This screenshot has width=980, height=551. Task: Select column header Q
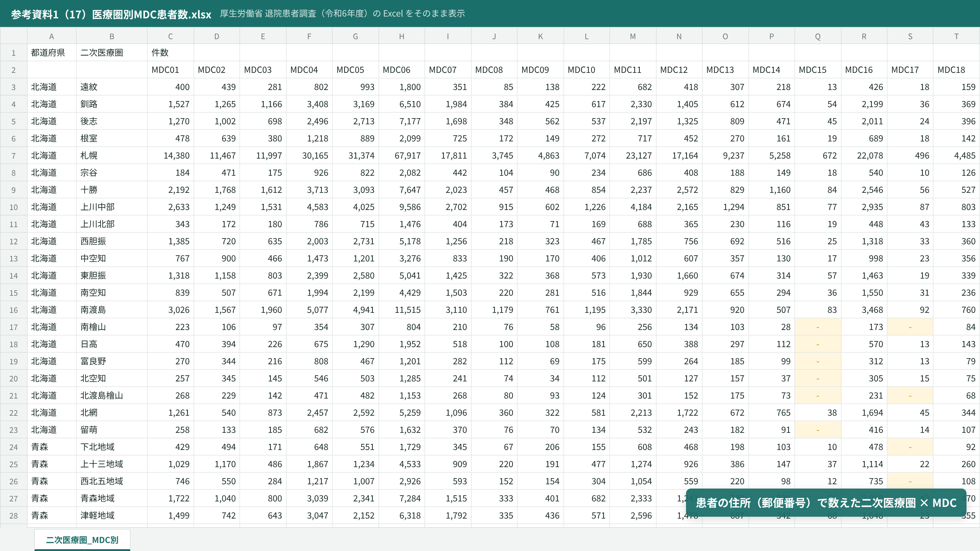(818, 36)
